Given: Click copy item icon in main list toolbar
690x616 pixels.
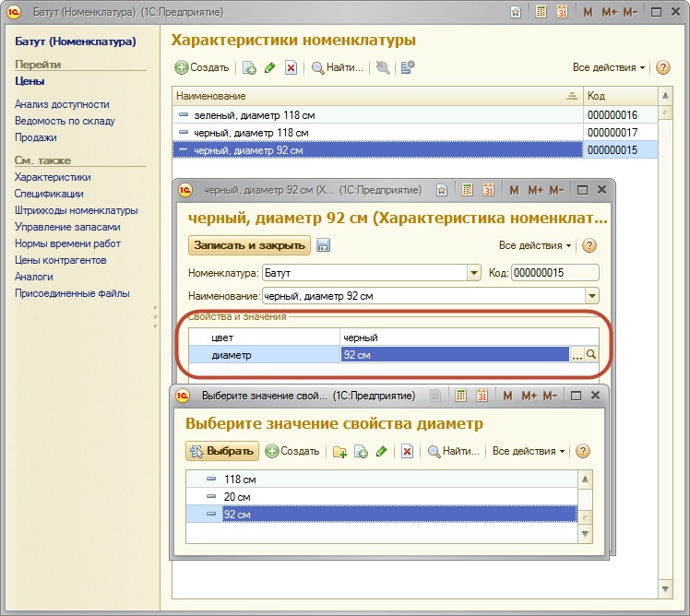Looking at the screenshot, I should tap(249, 67).
